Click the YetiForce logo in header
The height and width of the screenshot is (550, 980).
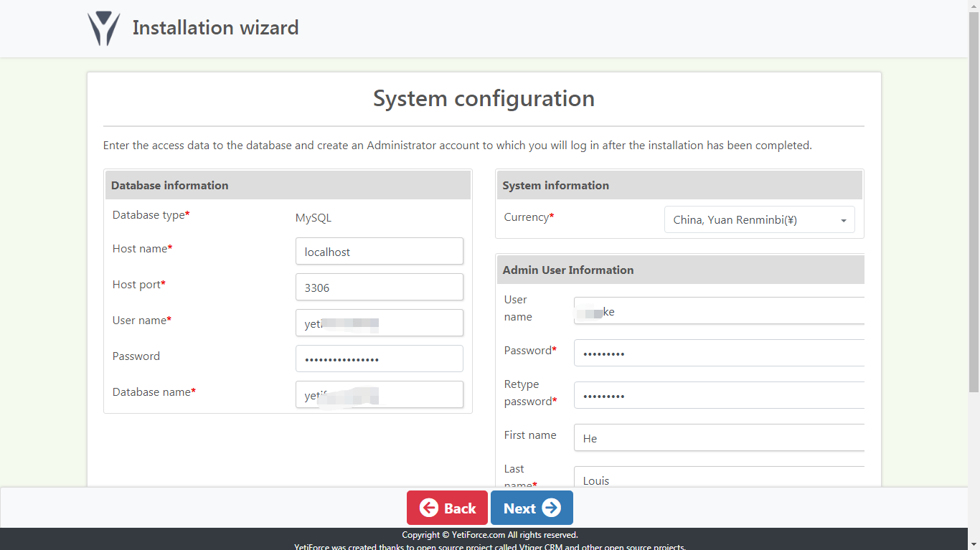(103, 28)
